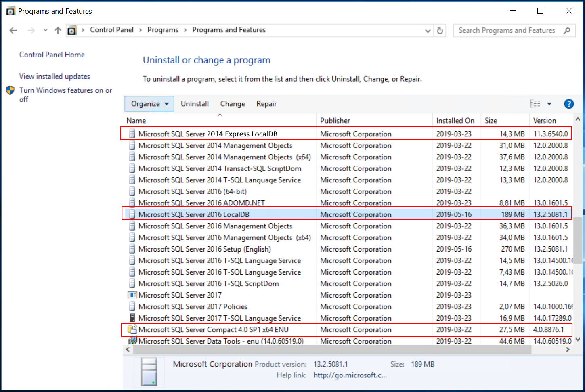Screen dimensions: 585x392
Task: Open the Programs breadcrumb
Action: click(163, 30)
